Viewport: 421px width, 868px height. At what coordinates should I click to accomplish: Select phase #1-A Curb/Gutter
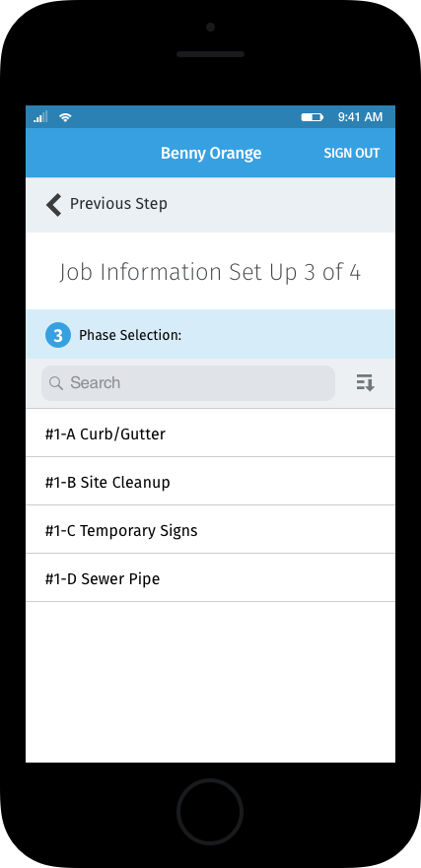[211, 434]
